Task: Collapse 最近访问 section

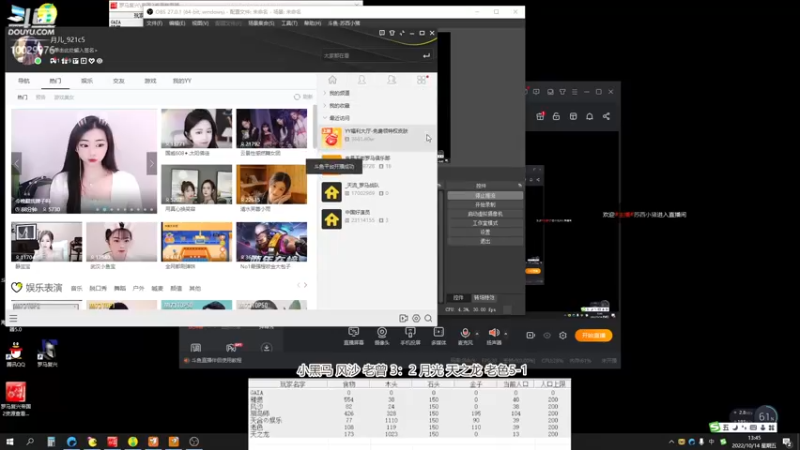Action: [338, 118]
